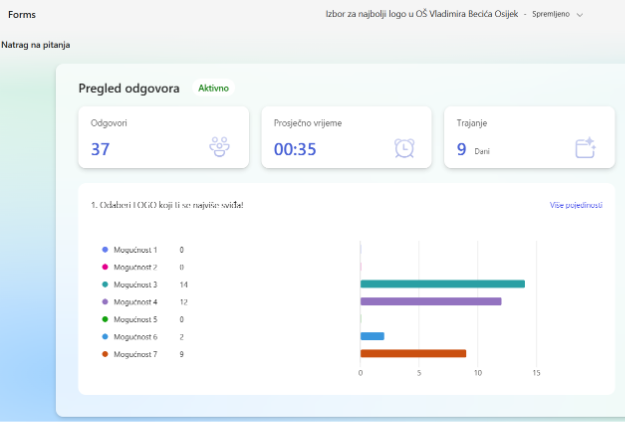Click the short blue bar for Mogućnost 6
Screen dimensions: 625x423
pos(372,336)
